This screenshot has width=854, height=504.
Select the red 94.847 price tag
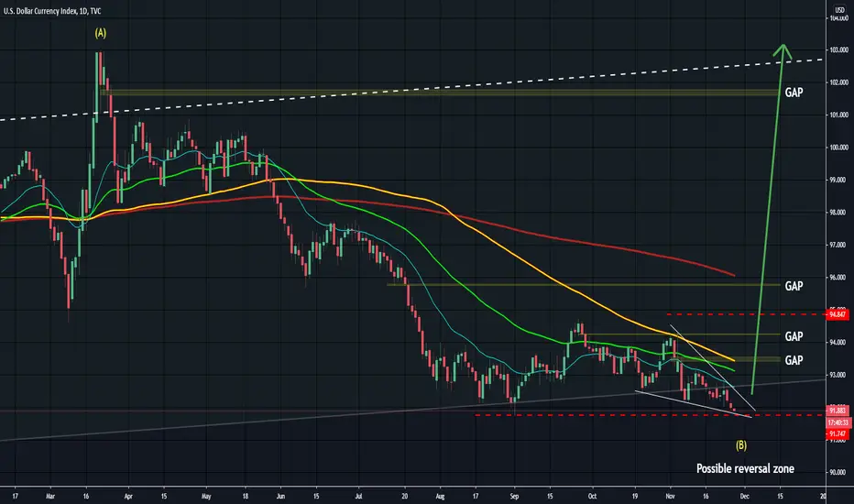click(838, 314)
